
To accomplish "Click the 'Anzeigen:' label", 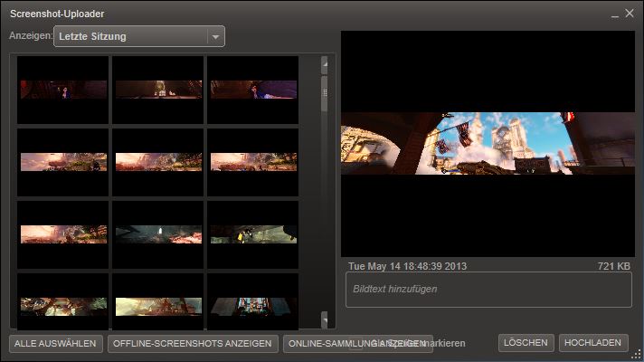I will click(x=31, y=36).
